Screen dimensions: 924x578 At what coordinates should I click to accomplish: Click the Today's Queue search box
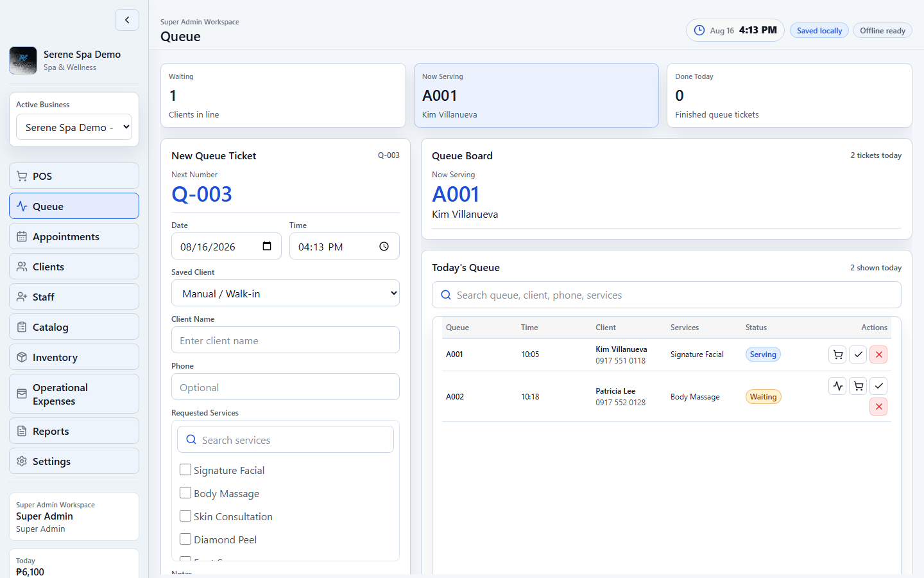(667, 295)
